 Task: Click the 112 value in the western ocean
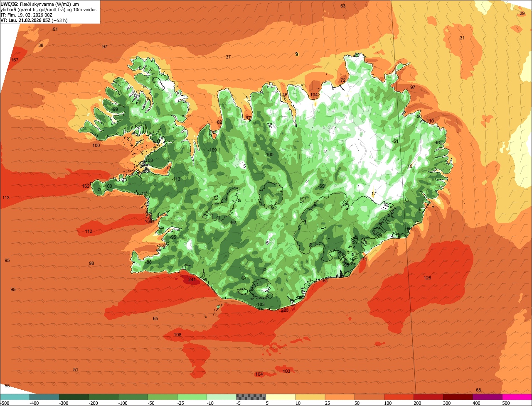coord(89,231)
